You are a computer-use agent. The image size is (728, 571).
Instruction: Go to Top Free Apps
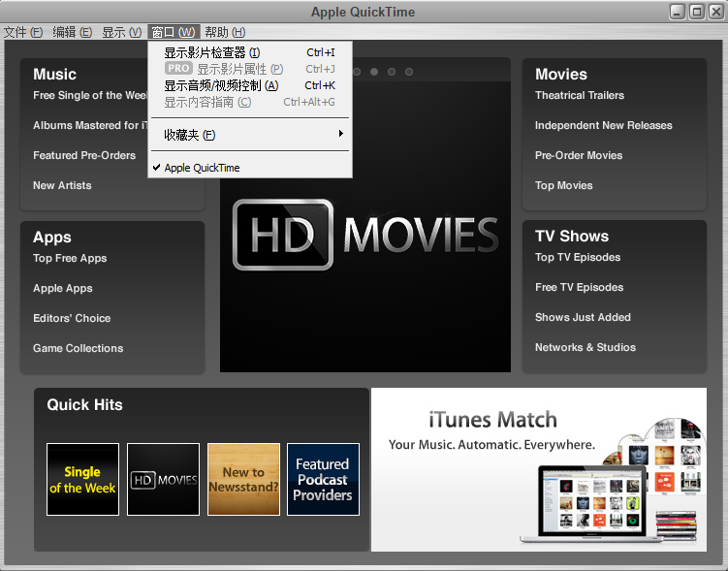point(70,258)
